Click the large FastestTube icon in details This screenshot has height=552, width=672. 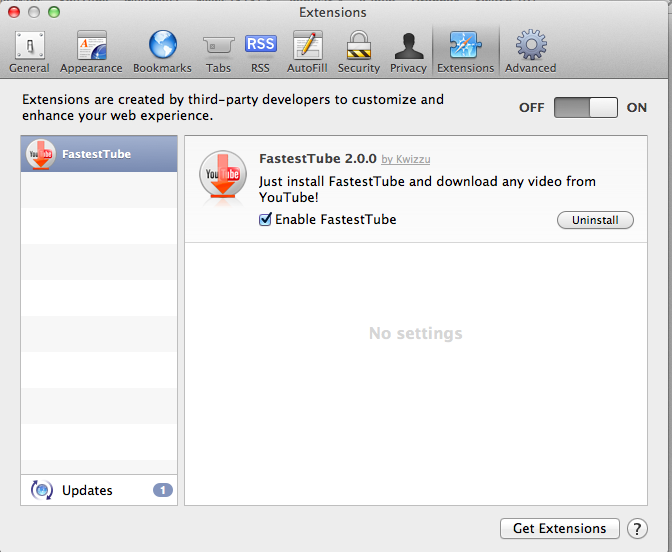(223, 176)
